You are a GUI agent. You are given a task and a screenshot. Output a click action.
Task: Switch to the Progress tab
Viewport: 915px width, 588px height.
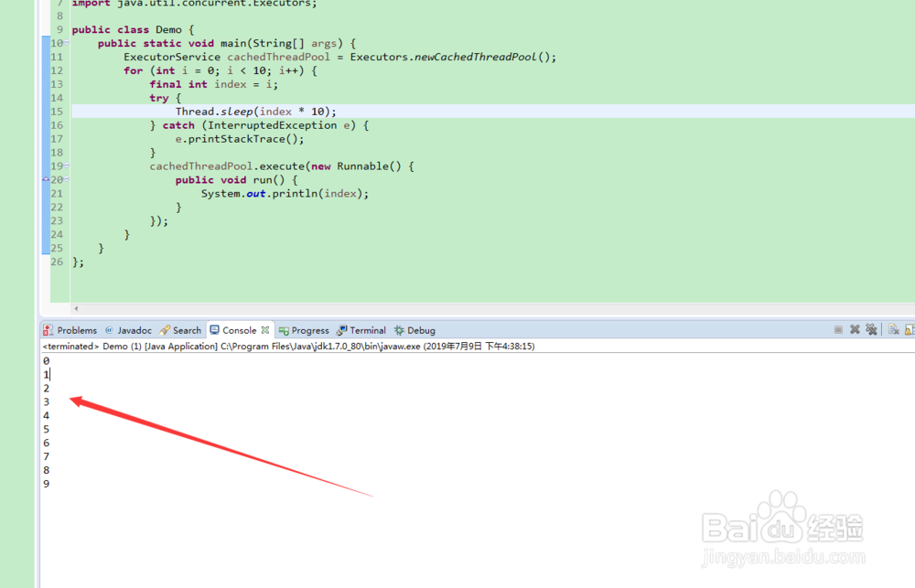[x=304, y=330]
